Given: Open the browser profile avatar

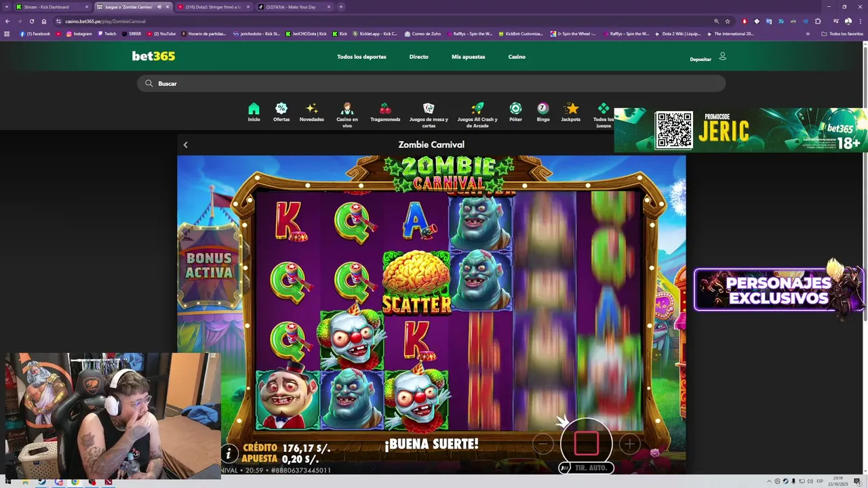Looking at the screenshot, I should coord(848,21).
